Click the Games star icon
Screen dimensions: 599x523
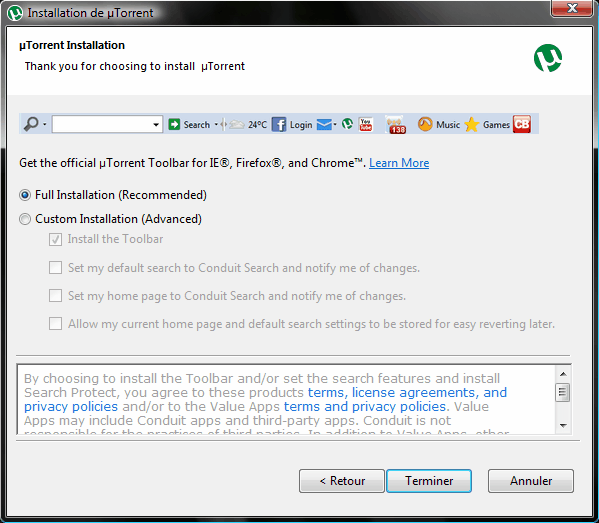tap(472, 125)
